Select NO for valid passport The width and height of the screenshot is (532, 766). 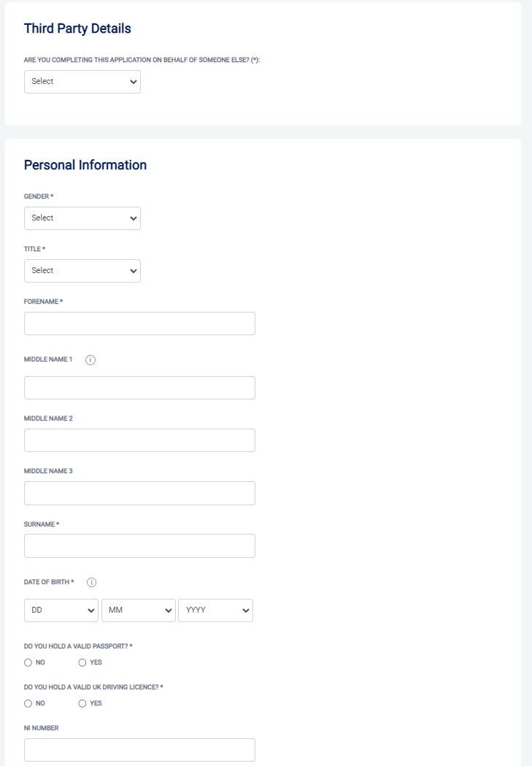[x=28, y=662]
